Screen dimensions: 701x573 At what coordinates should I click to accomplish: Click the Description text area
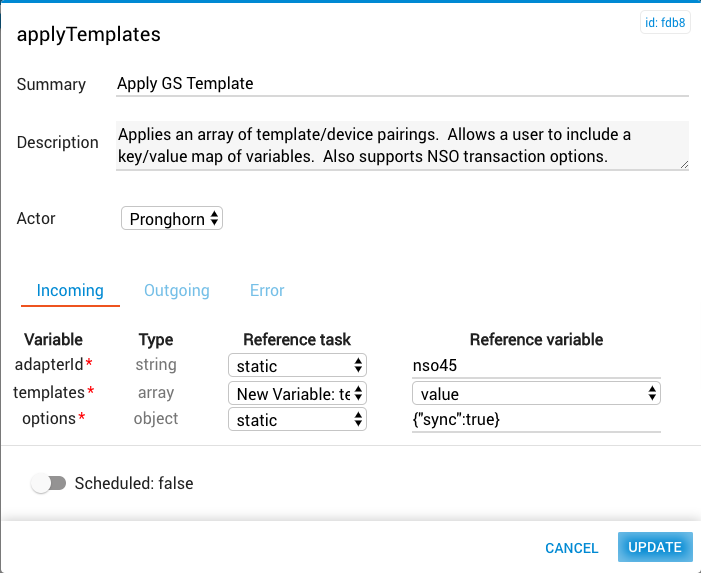point(402,145)
